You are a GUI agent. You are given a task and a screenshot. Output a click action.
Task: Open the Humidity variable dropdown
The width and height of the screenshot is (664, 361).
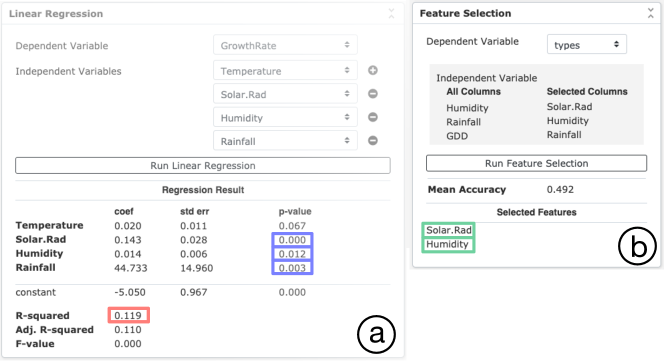click(x=285, y=117)
